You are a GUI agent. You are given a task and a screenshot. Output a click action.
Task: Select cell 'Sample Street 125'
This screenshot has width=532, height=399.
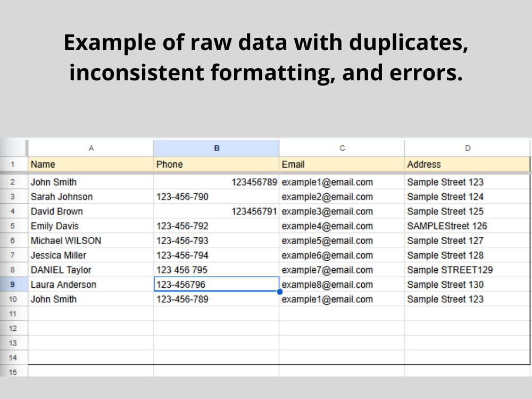467,211
